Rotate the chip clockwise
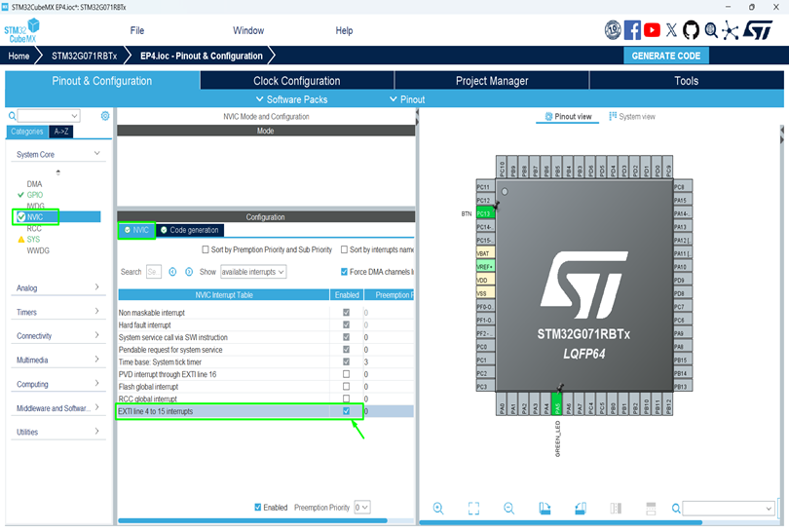This screenshot has height=532, width=789. [x=545, y=509]
